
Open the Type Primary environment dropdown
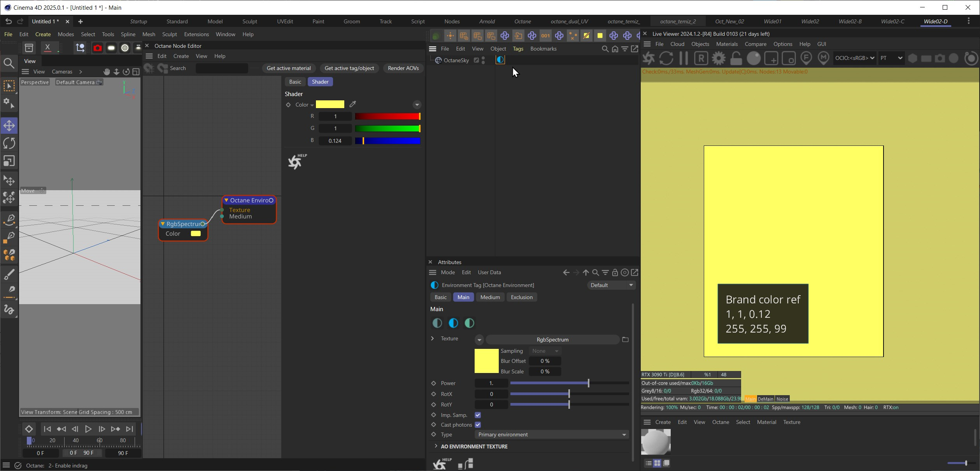point(551,434)
